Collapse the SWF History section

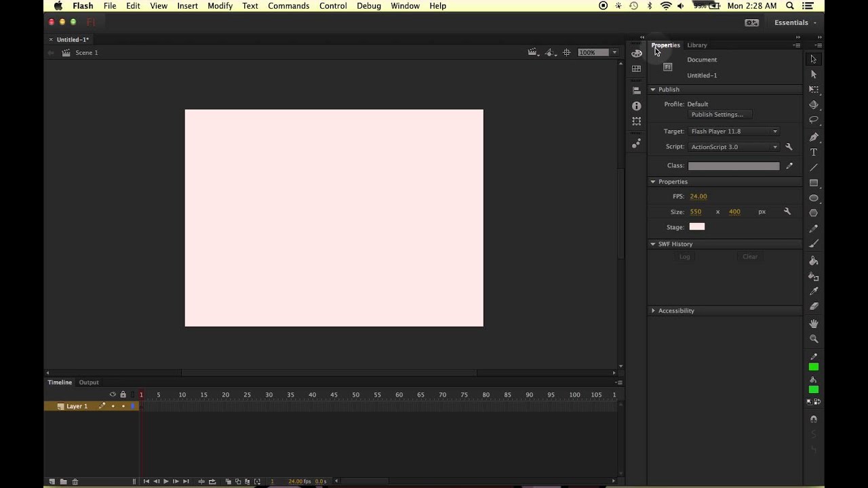coord(653,244)
